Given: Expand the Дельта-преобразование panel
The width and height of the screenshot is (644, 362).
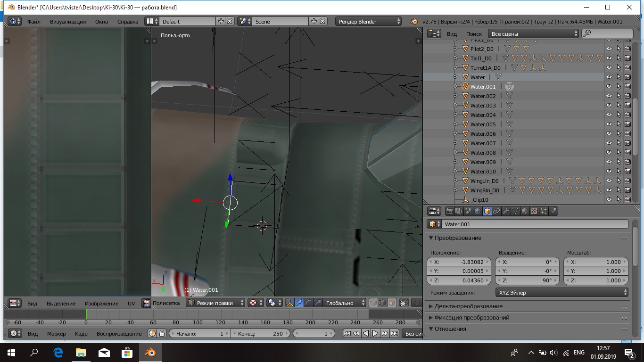Looking at the screenshot, I should click(x=468, y=306).
